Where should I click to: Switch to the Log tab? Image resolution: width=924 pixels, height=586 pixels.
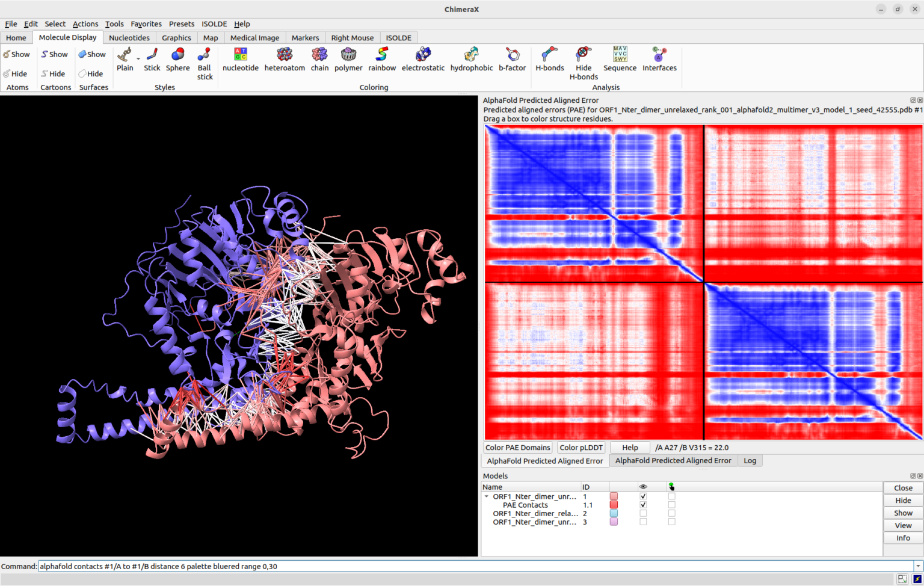[750, 461]
